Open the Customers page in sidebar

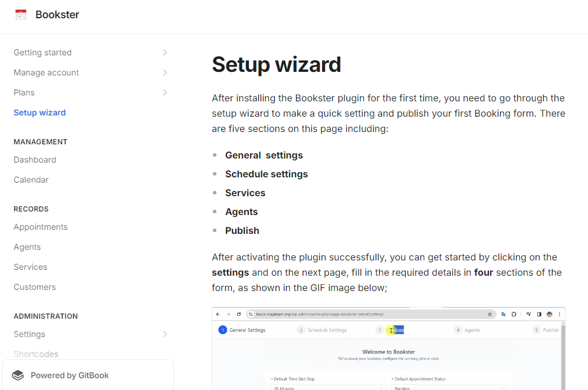[x=34, y=287]
